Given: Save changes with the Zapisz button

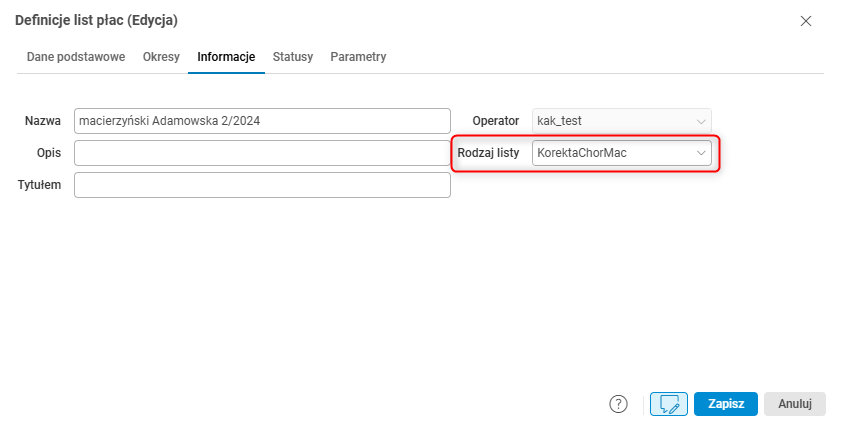Looking at the screenshot, I should (725, 404).
